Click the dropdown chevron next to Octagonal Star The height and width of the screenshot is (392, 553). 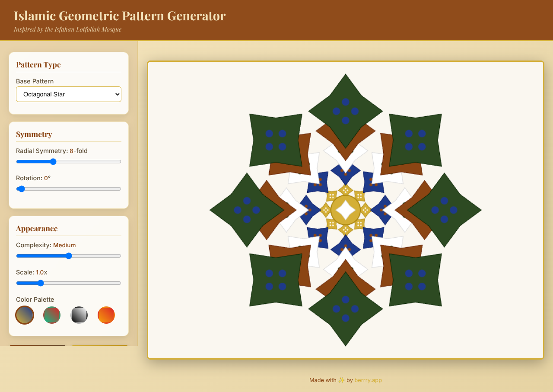[117, 94]
